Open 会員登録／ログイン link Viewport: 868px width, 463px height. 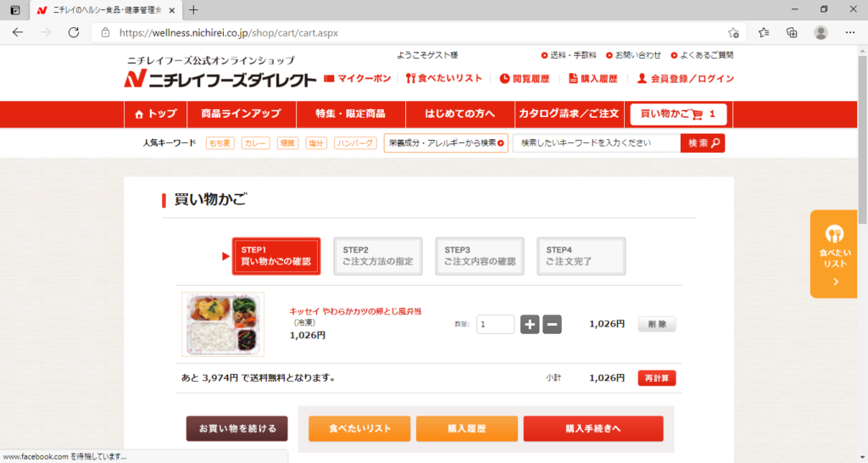[x=685, y=79]
